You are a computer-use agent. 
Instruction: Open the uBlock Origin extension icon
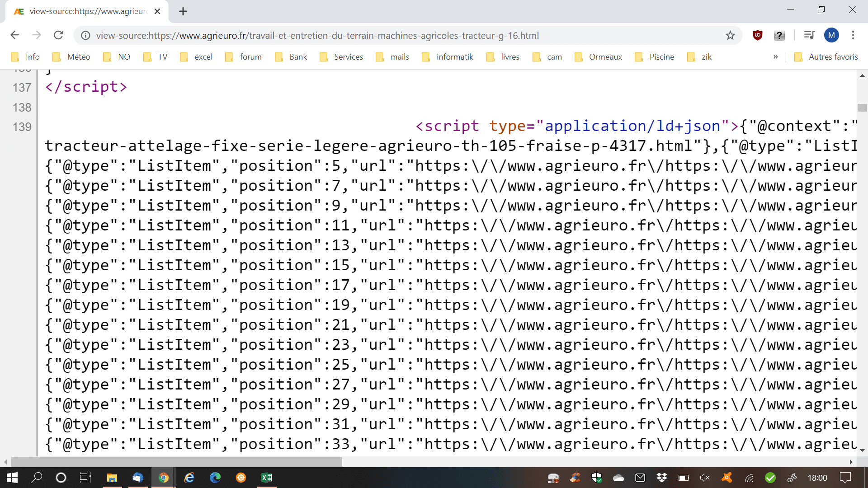tap(758, 35)
